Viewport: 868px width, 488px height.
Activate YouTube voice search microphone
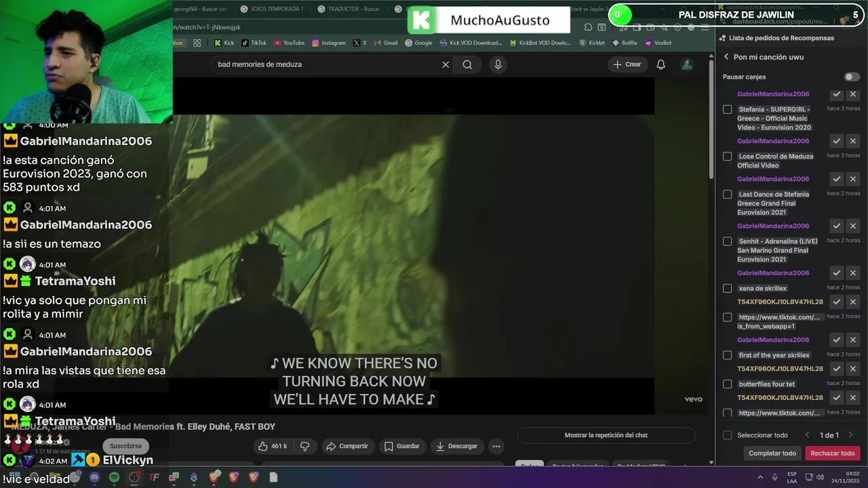click(498, 64)
